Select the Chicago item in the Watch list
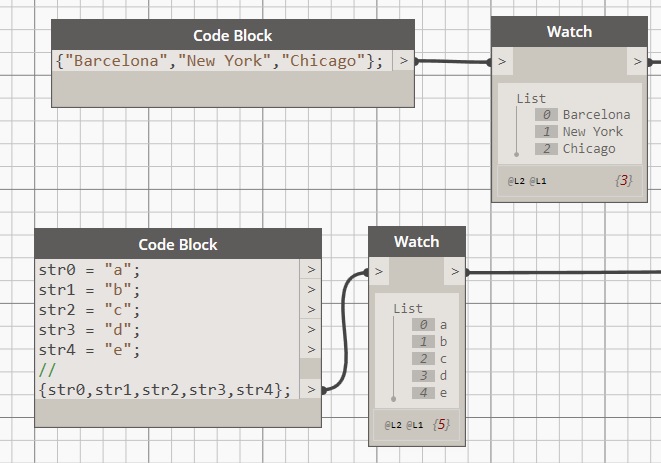This screenshot has width=661, height=463. point(589,149)
